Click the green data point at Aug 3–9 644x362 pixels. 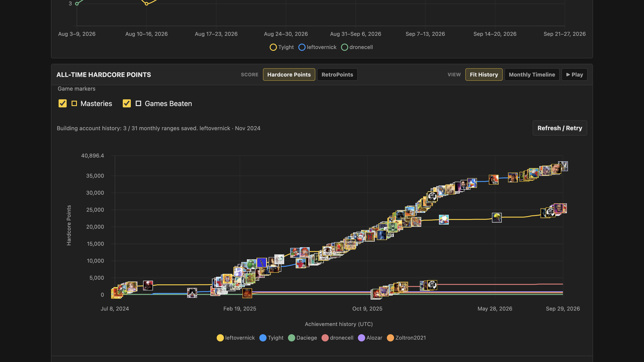tap(77, 4)
